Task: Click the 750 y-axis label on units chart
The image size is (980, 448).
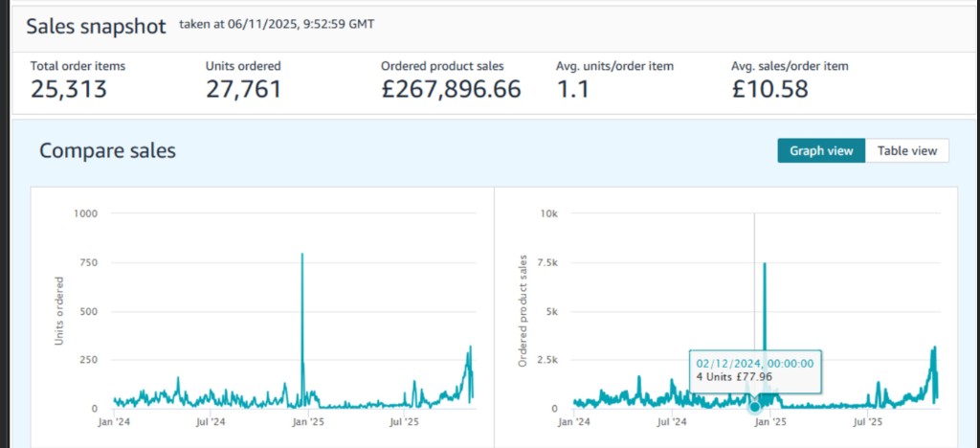Action: (x=88, y=262)
